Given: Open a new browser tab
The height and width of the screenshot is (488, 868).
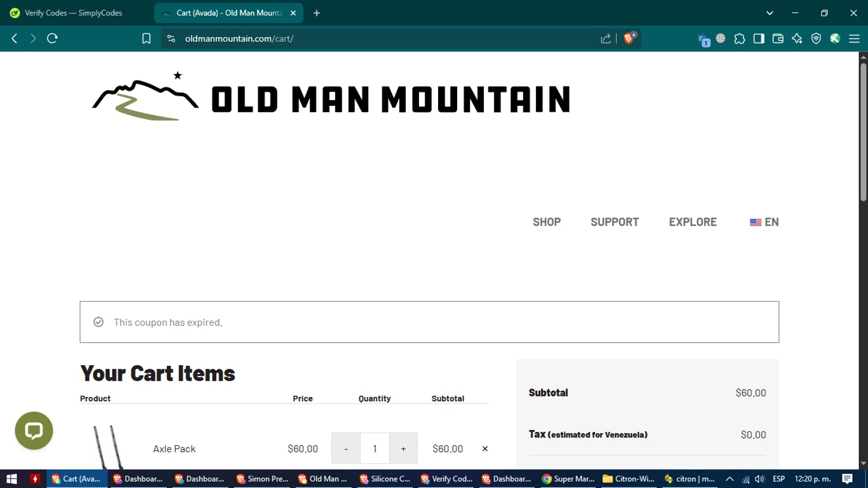Looking at the screenshot, I should [317, 13].
